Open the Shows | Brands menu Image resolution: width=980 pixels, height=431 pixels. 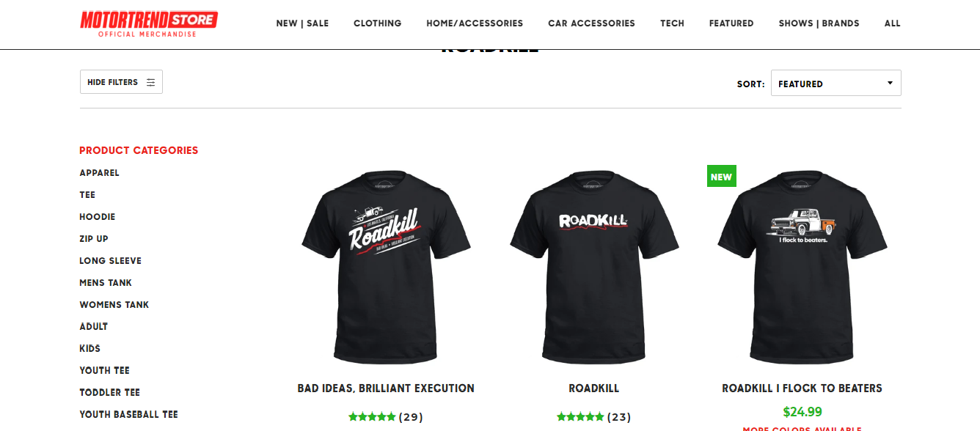[x=819, y=23]
